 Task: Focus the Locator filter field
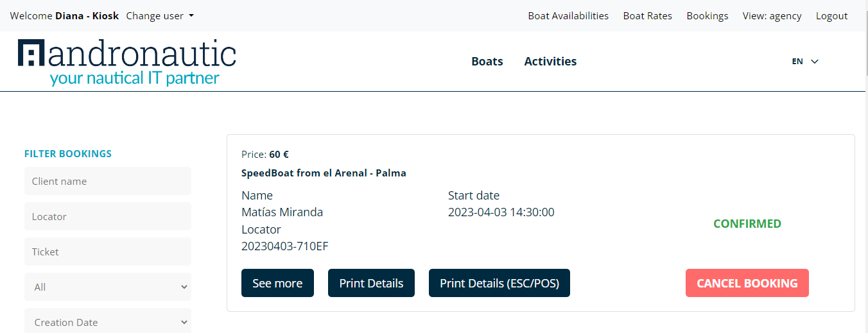[108, 216]
